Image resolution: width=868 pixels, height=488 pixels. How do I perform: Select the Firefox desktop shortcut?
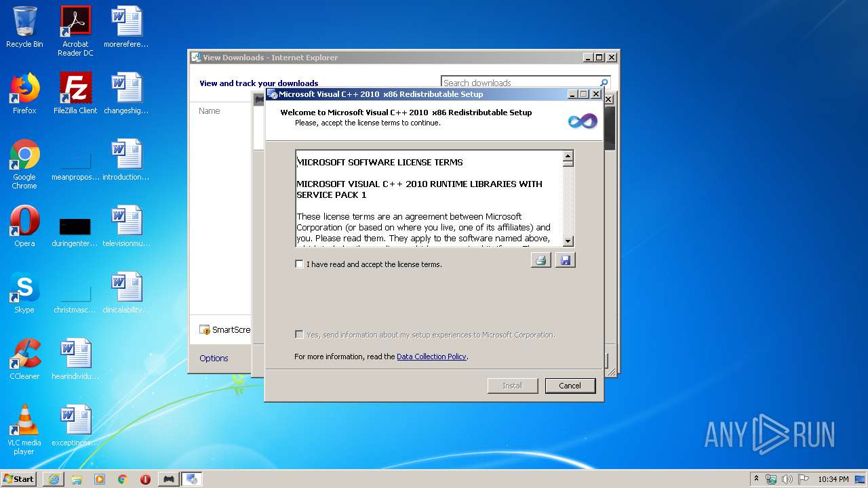(x=24, y=94)
